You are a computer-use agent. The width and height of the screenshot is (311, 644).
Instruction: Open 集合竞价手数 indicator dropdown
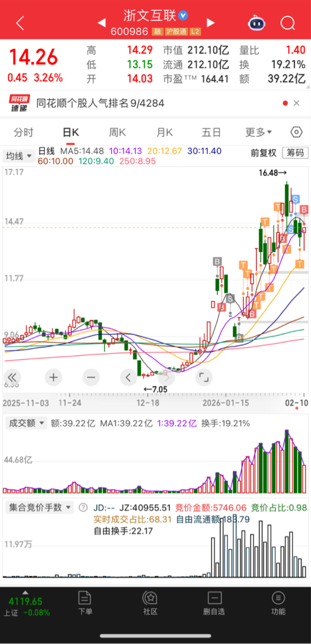40,507
